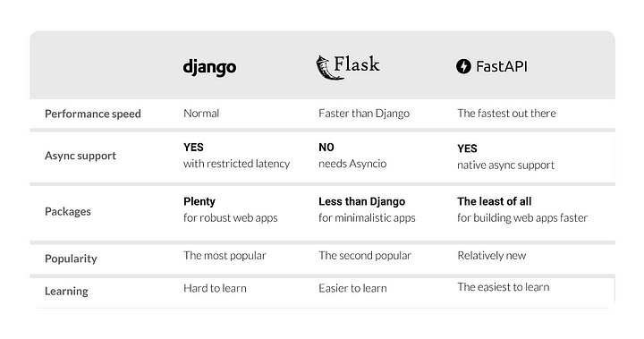Click the bold NO under Flask

[x=326, y=147]
